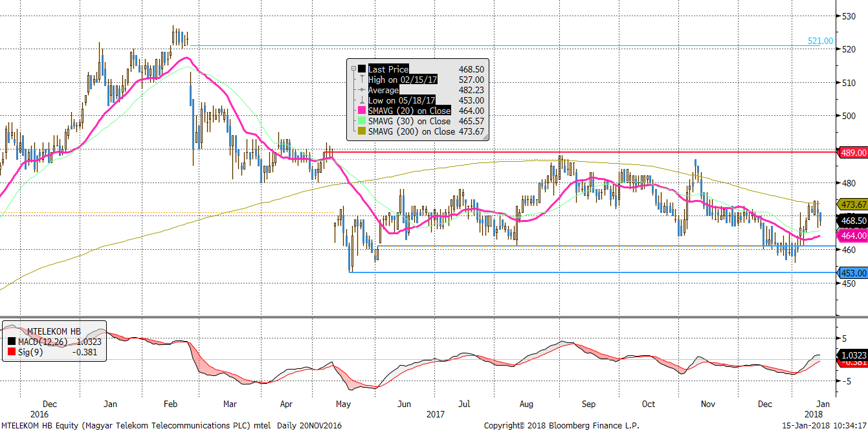The image size is (868, 431).
Task: Grab the price legend resize grip corner
Action: [485, 138]
